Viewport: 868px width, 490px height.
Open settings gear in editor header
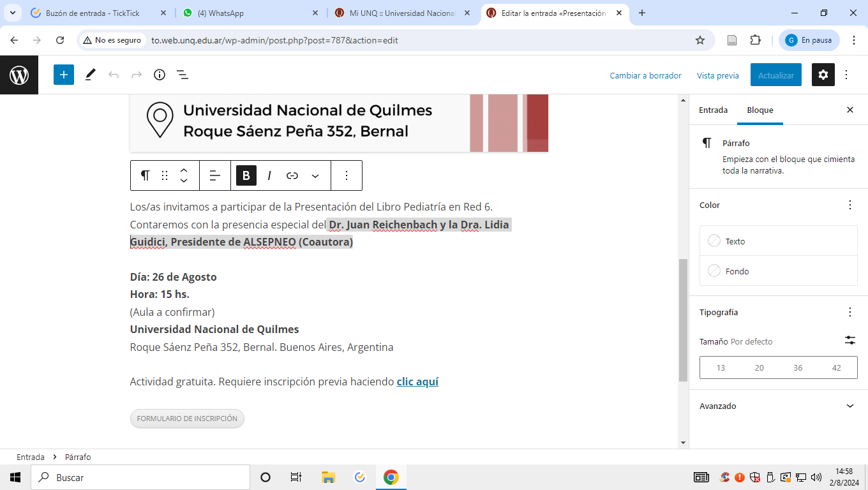[x=823, y=75]
